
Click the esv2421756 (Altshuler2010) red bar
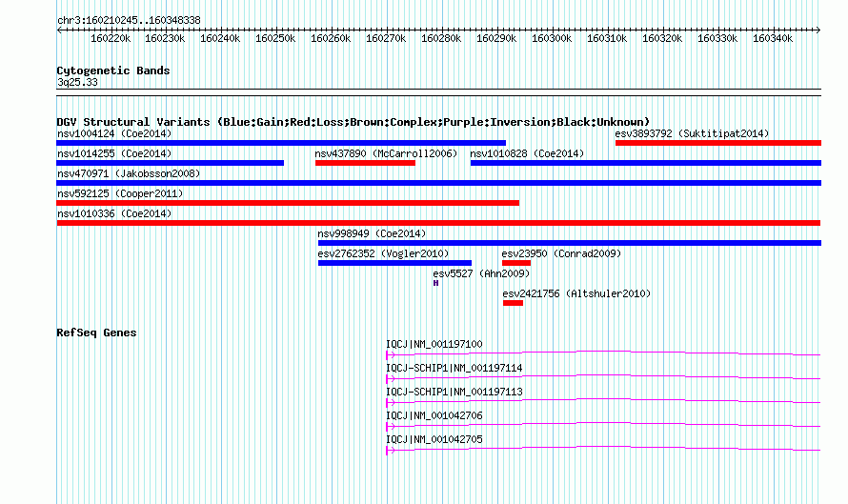(513, 303)
